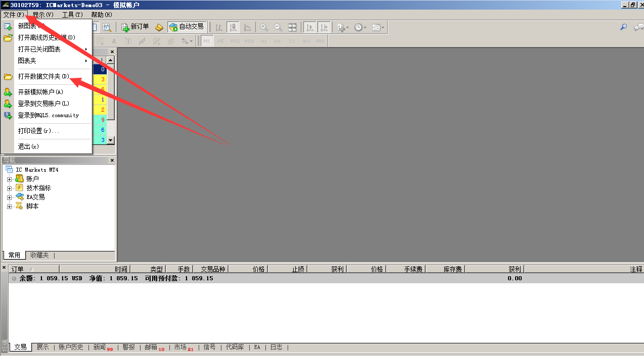Open the 显示 (View) menu
The image size is (644, 356).
(43, 15)
